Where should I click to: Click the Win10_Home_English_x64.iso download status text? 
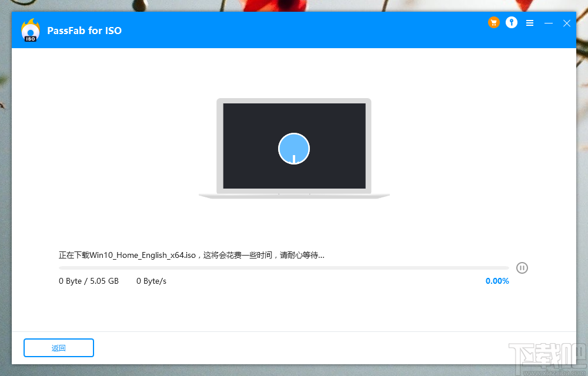click(x=191, y=255)
